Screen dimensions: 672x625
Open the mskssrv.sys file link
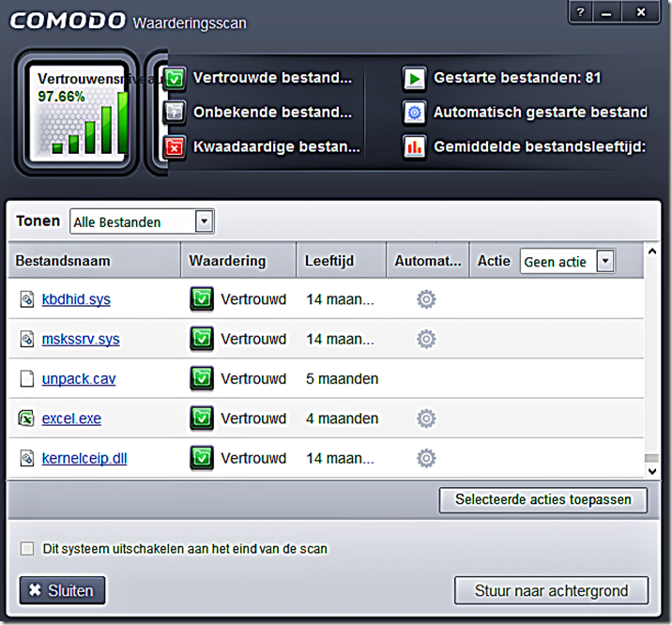pos(81,340)
